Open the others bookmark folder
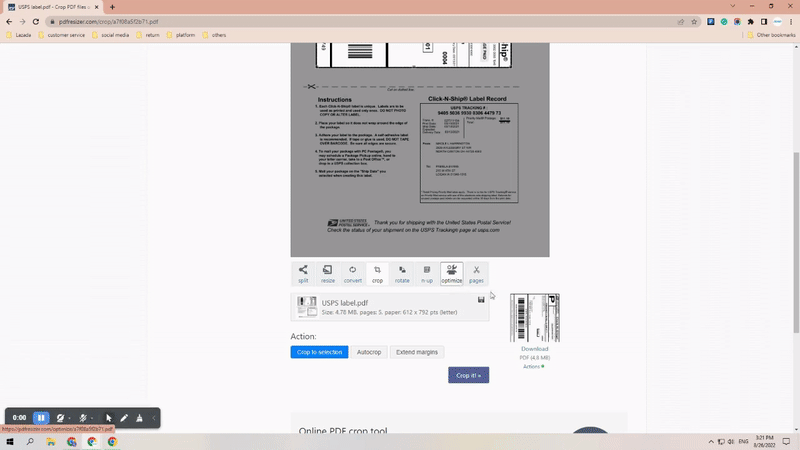Screen dimensions: 800x450 pyautogui.click(x=214, y=35)
